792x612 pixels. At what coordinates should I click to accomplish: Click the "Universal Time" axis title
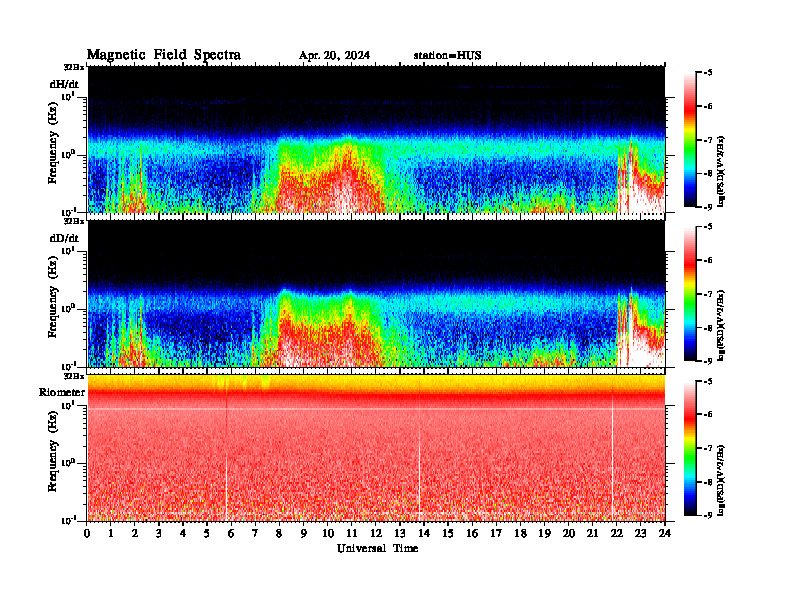tap(377, 548)
